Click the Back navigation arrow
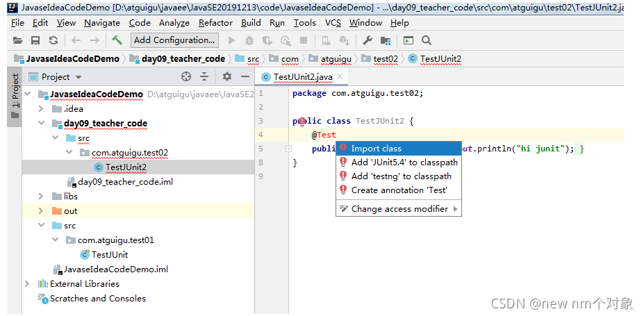Image resolution: width=644 pixels, height=316 pixels. point(76,40)
